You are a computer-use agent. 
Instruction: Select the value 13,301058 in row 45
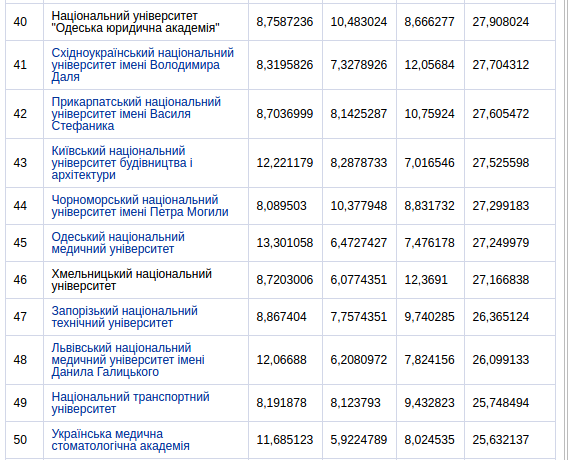[x=285, y=243]
